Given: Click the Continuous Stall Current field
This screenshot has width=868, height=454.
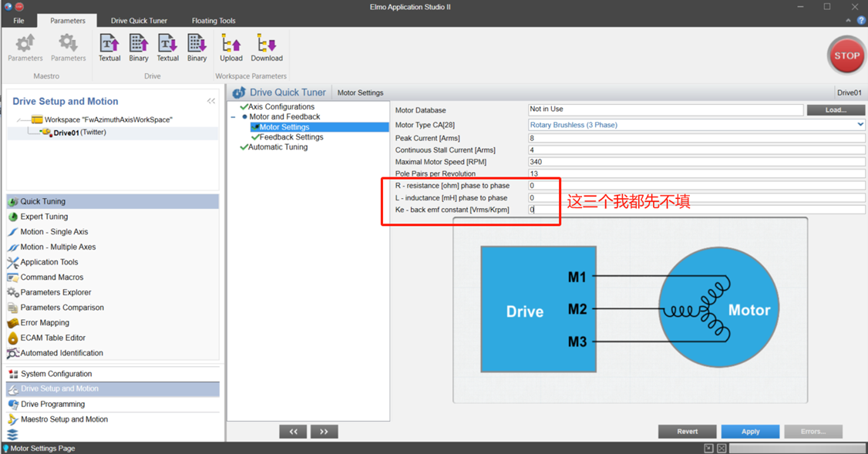Looking at the screenshot, I should pyautogui.click(x=696, y=150).
